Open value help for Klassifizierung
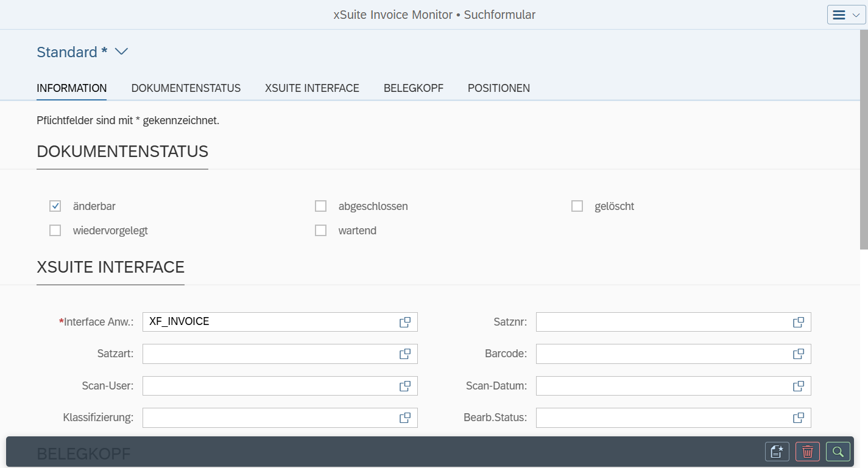The height and width of the screenshot is (468, 868). tap(404, 417)
